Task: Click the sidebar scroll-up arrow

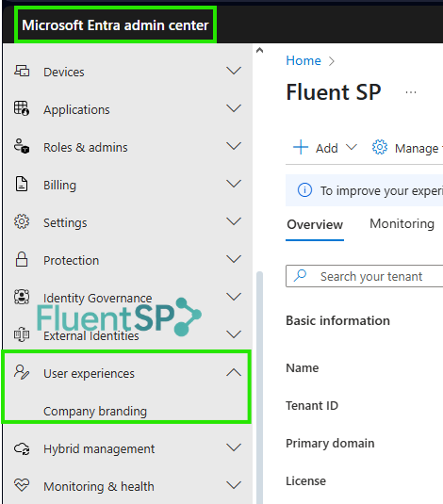Action: [x=259, y=50]
